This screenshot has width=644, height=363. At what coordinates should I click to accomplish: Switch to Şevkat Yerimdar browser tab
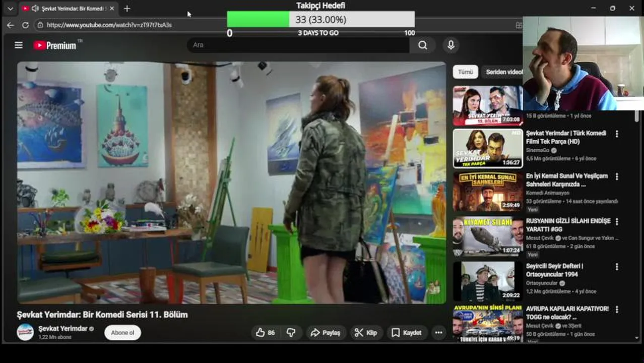point(68,9)
